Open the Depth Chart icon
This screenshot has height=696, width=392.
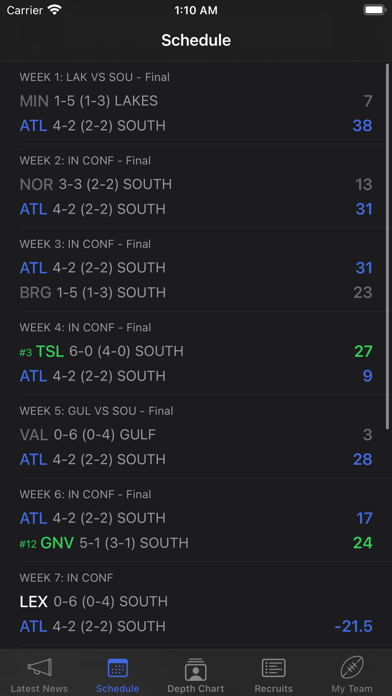pos(196,669)
